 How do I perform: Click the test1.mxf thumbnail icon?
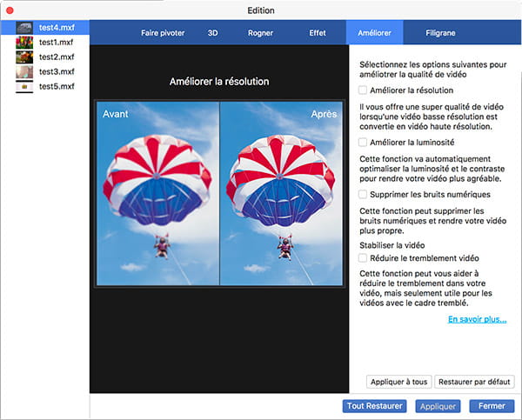tap(25, 43)
